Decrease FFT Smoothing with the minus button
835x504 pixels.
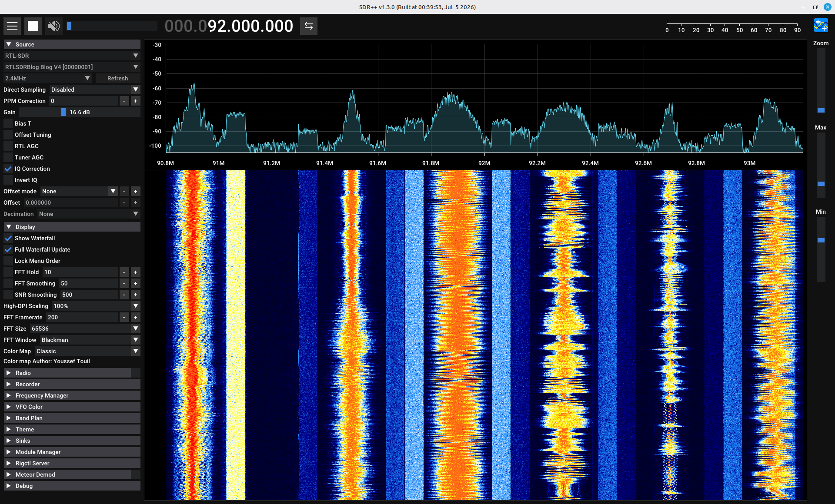point(124,283)
